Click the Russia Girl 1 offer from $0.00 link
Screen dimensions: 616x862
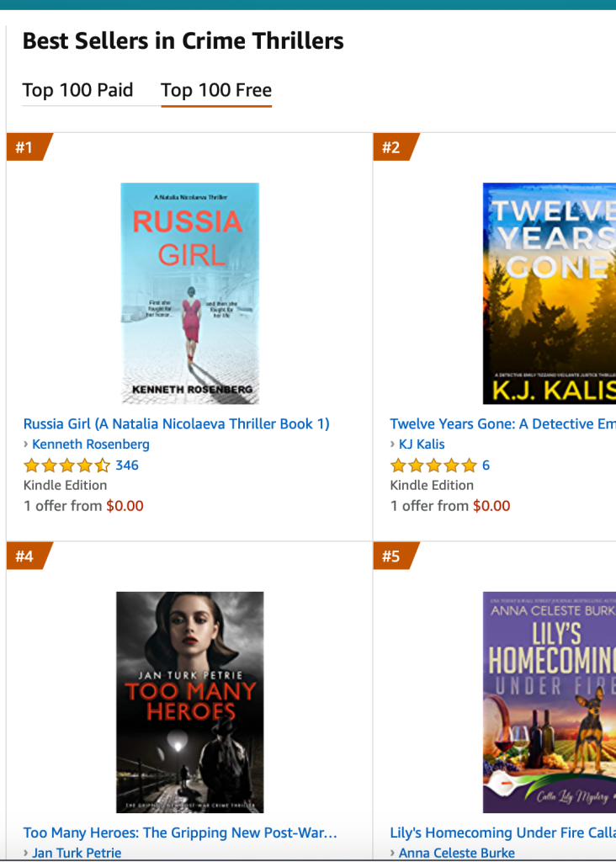tap(83, 506)
